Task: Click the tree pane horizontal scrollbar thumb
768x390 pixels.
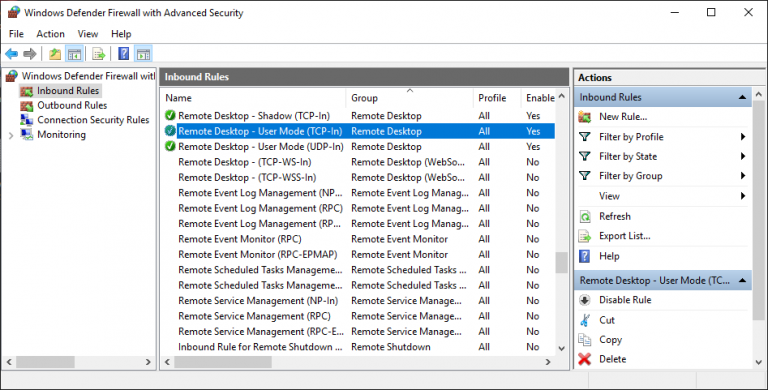Action: (45, 362)
